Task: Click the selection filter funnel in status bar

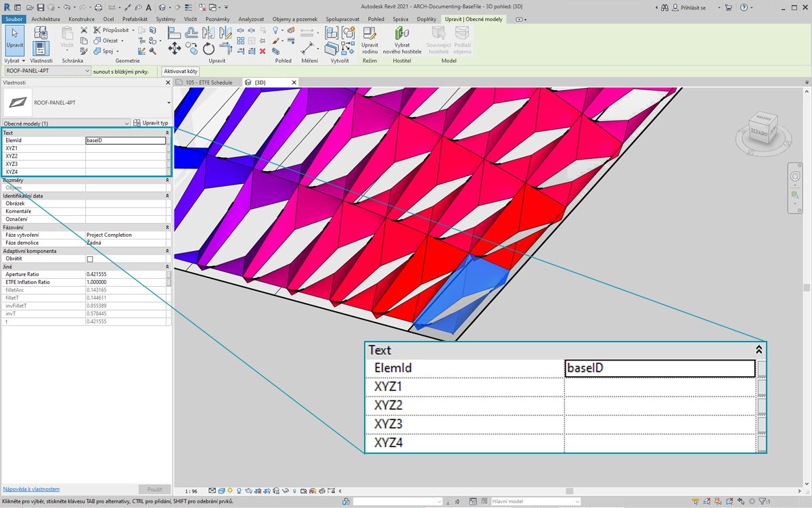Action: (763, 501)
